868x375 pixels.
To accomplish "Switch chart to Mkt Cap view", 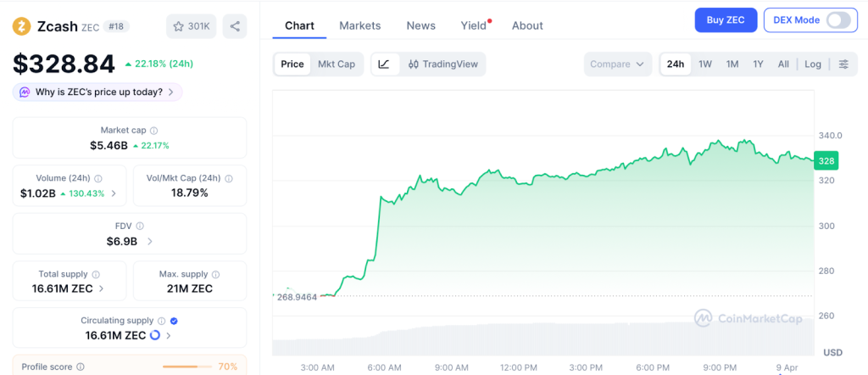I will coord(337,64).
